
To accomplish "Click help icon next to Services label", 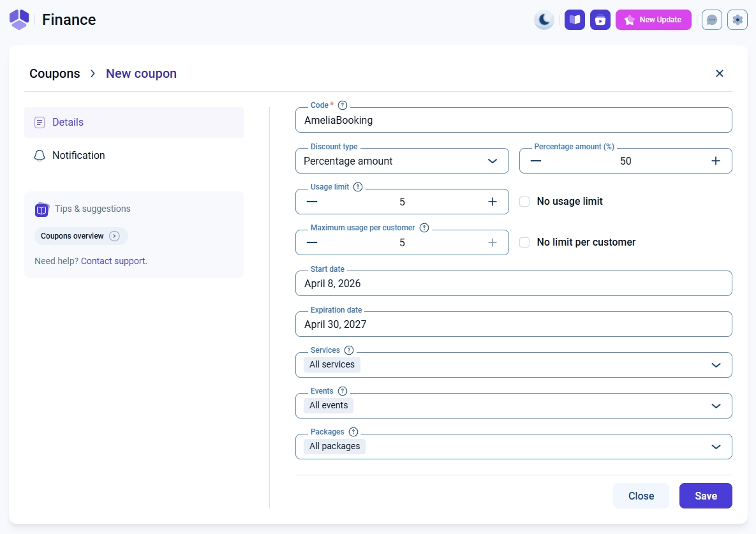I will click(349, 350).
